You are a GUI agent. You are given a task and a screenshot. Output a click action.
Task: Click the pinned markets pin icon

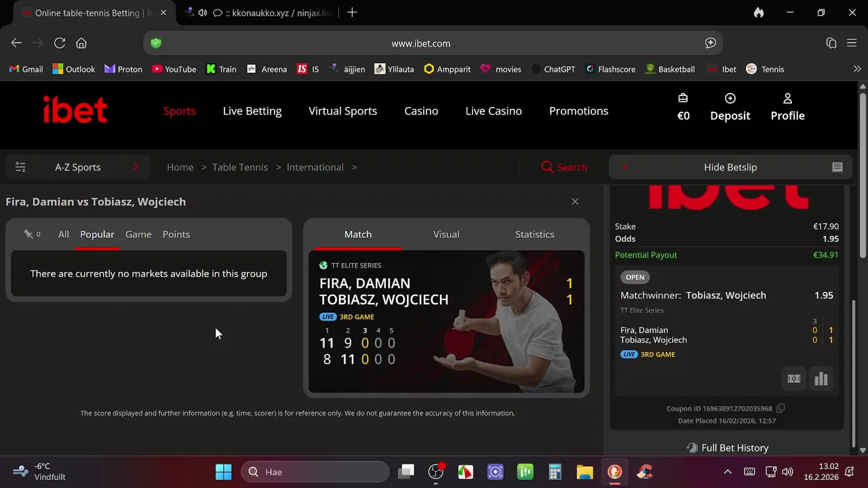click(x=28, y=234)
